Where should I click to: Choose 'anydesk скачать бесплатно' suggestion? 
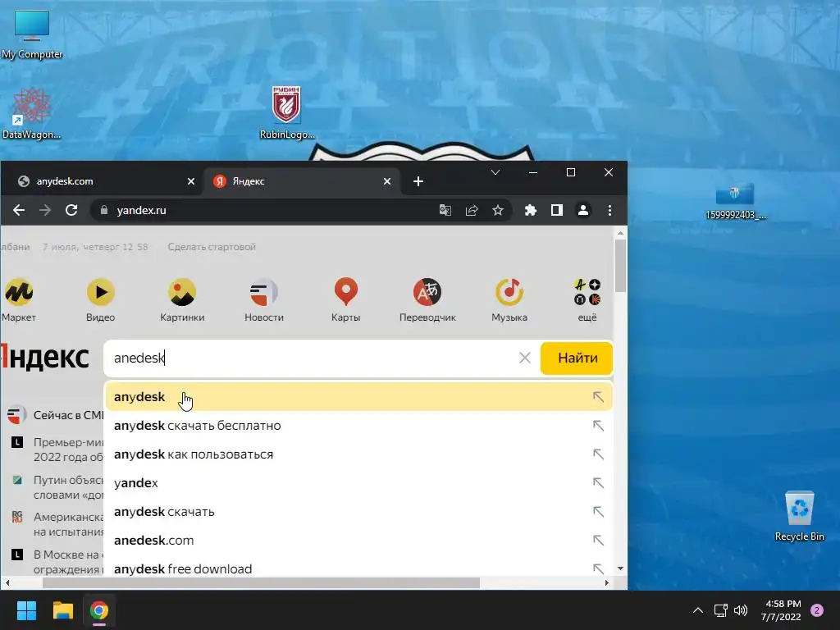(x=359, y=426)
